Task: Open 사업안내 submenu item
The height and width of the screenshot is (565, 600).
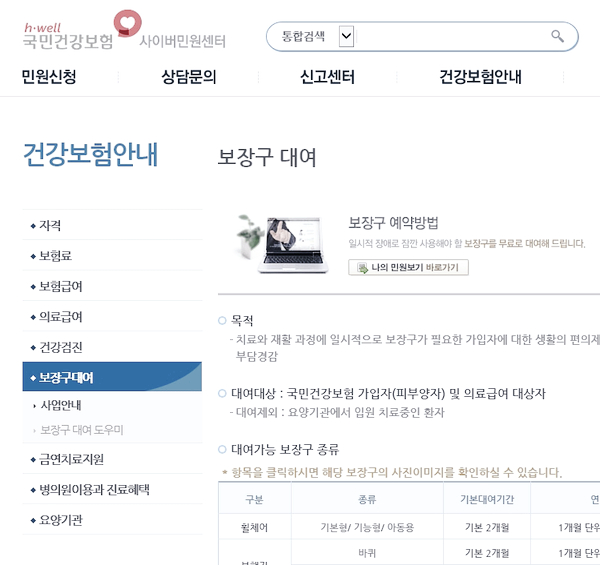Action: tap(61, 405)
